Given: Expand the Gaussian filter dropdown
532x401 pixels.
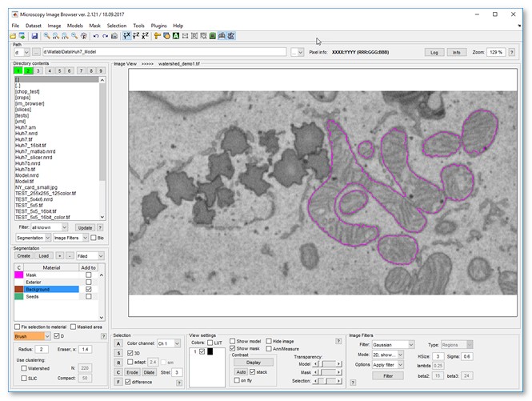Looking at the screenshot, I should click(x=393, y=344).
